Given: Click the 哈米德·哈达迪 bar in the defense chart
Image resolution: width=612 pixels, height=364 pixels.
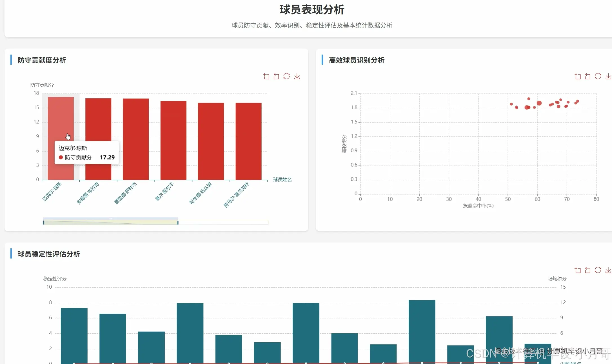Looking at the screenshot, I should [211, 141].
